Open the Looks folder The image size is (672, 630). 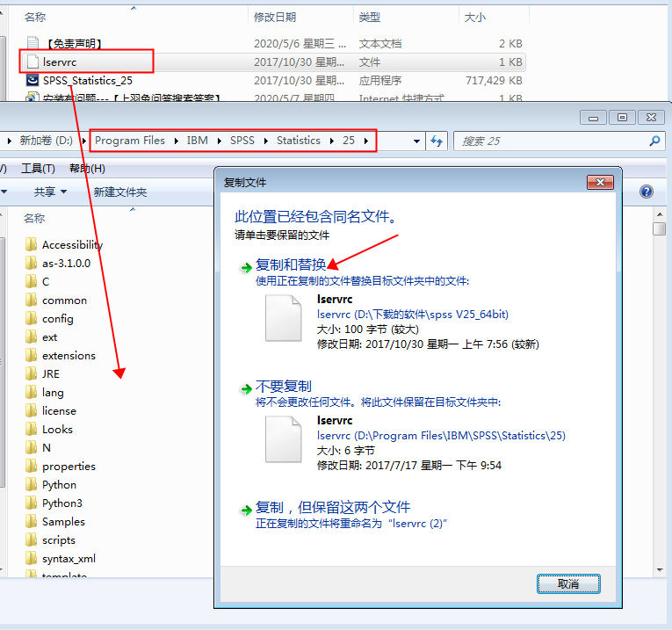point(49,429)
